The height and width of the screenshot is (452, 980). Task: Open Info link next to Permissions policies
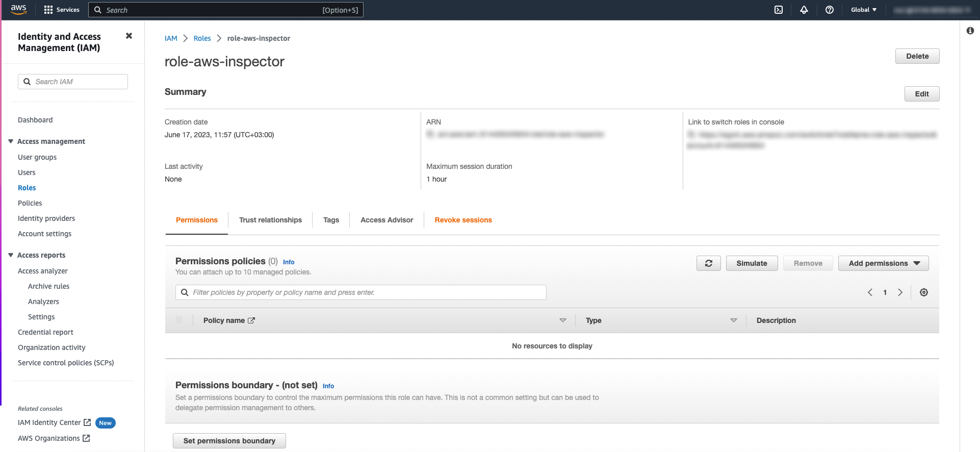click(x=289, y=262)
